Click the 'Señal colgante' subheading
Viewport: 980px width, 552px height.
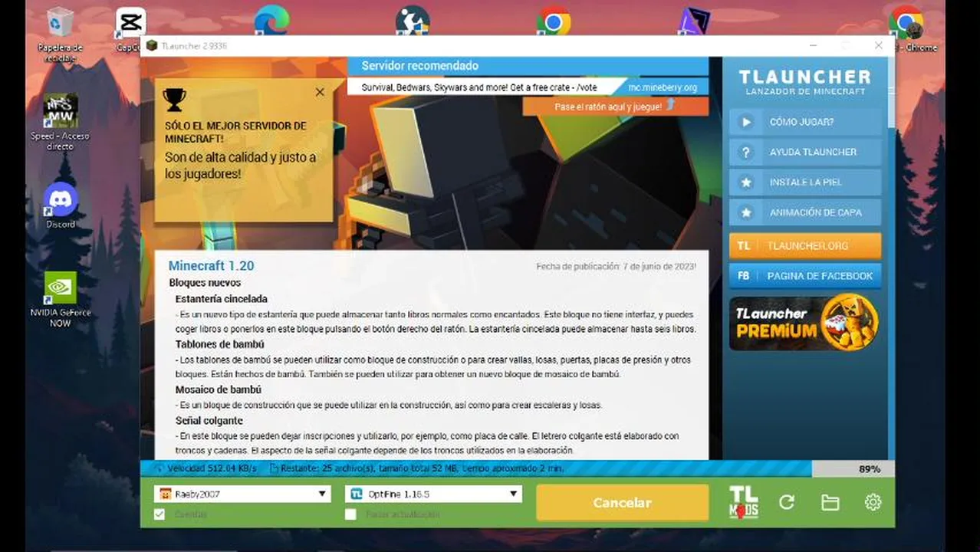pos(209,420)
